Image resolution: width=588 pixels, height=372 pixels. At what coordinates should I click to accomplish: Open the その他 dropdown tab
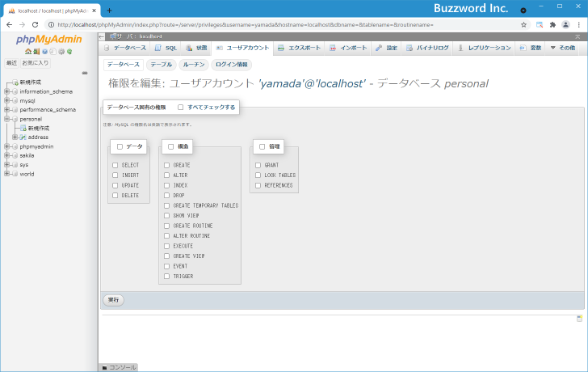[x=563, y=48]
